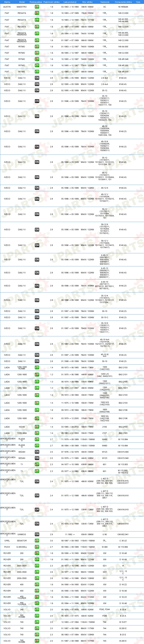Click engine code OM 602.941

pos(123,535)
